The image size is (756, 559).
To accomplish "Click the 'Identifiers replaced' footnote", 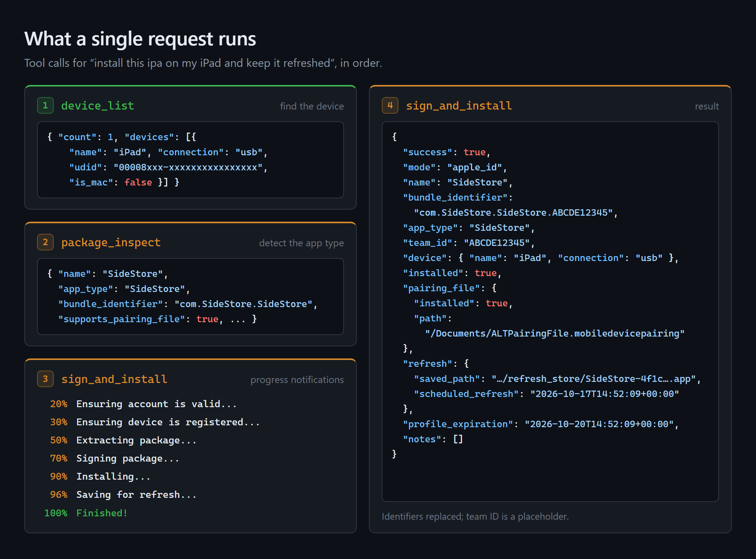I will click(x=475, y=517).
